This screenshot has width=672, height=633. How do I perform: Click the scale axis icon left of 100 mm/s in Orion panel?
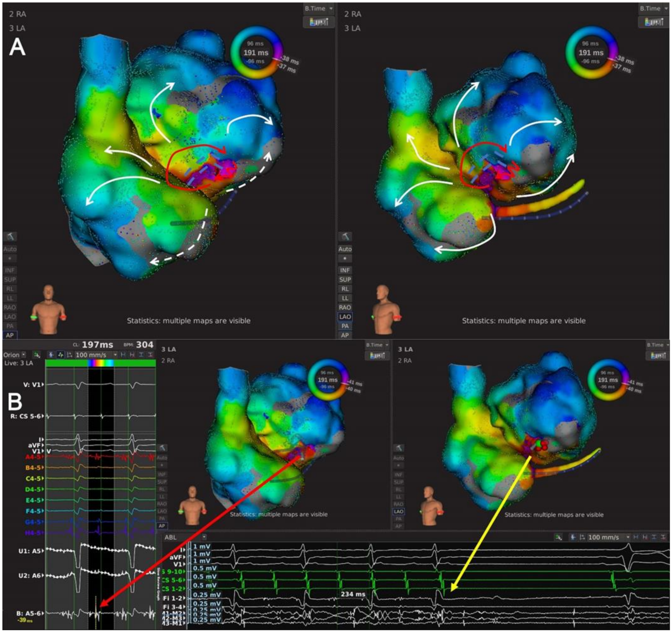69,355
